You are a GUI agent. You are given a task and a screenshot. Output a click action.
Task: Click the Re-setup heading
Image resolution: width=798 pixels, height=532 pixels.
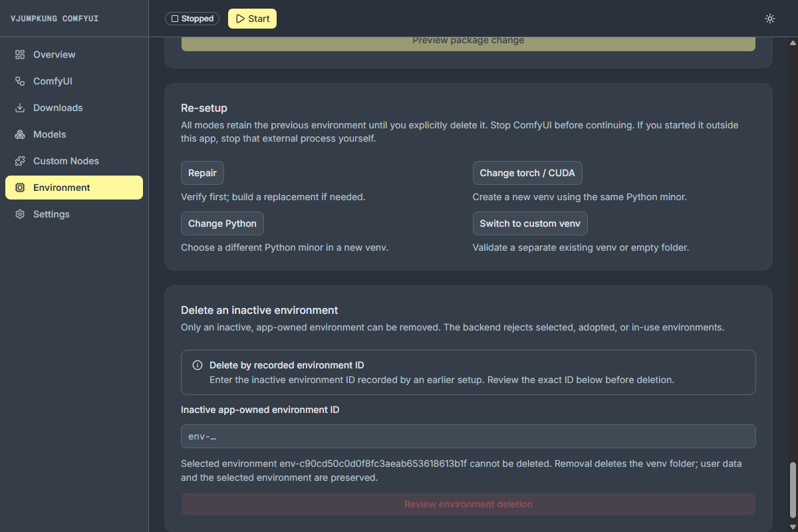tap(204, 108)
